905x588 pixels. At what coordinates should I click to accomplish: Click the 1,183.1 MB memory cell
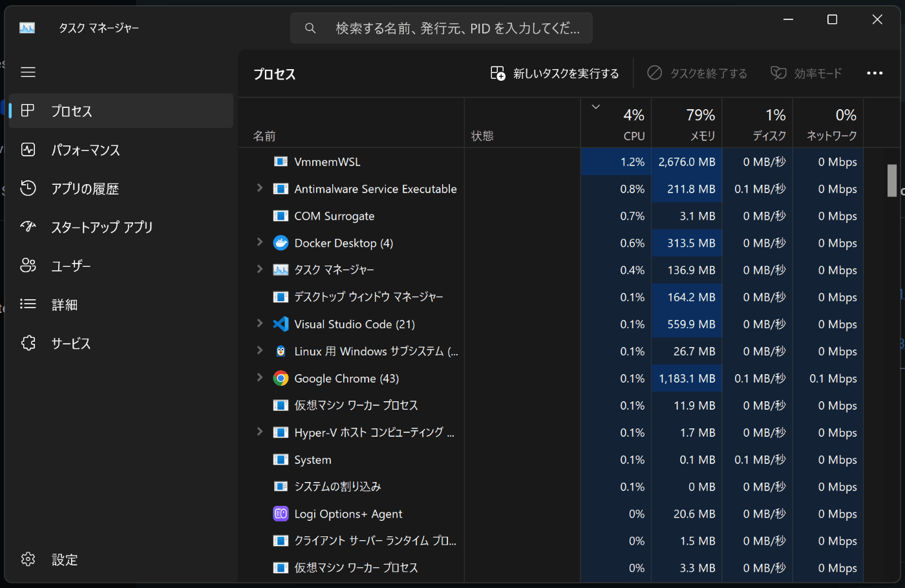687,379
